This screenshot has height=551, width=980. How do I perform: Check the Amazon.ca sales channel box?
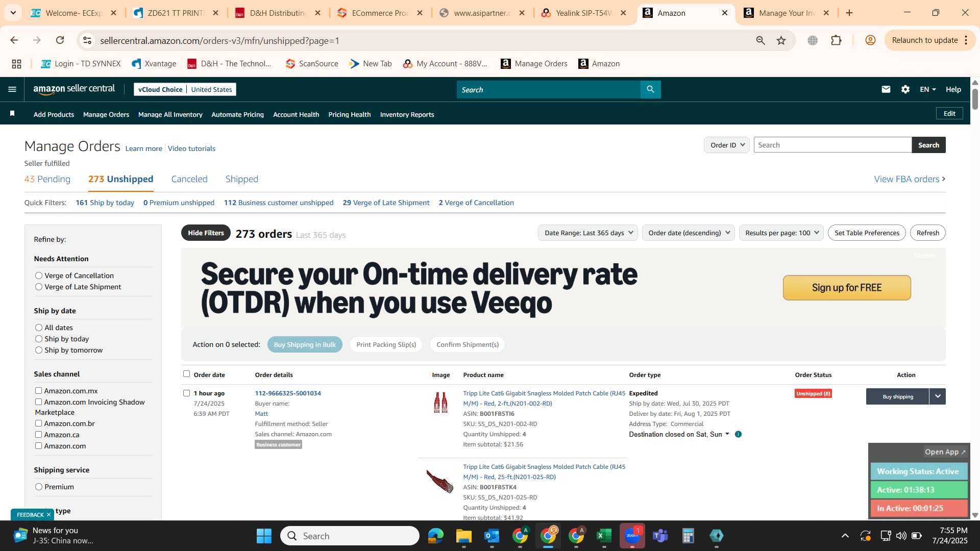(x=38, y=434)
